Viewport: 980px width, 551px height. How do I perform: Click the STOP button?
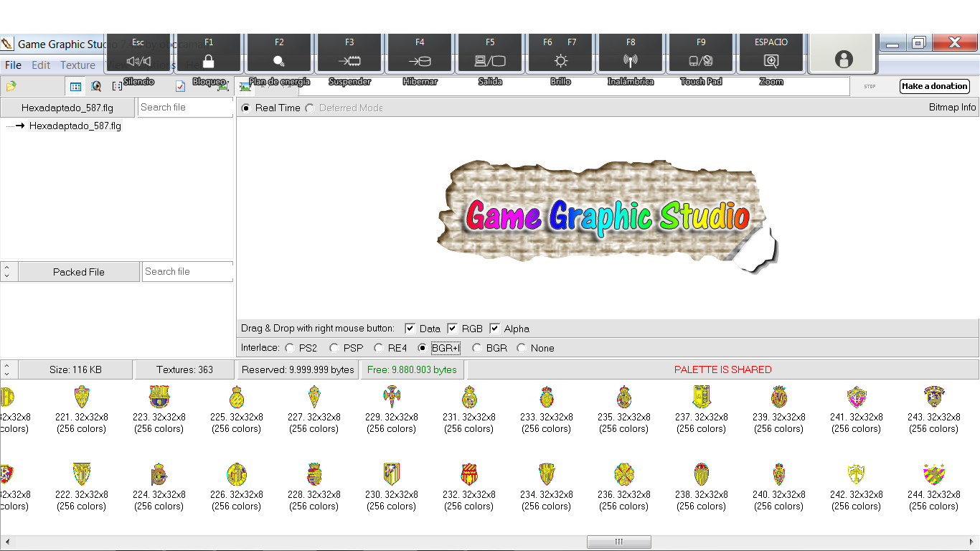coord(870,86)
